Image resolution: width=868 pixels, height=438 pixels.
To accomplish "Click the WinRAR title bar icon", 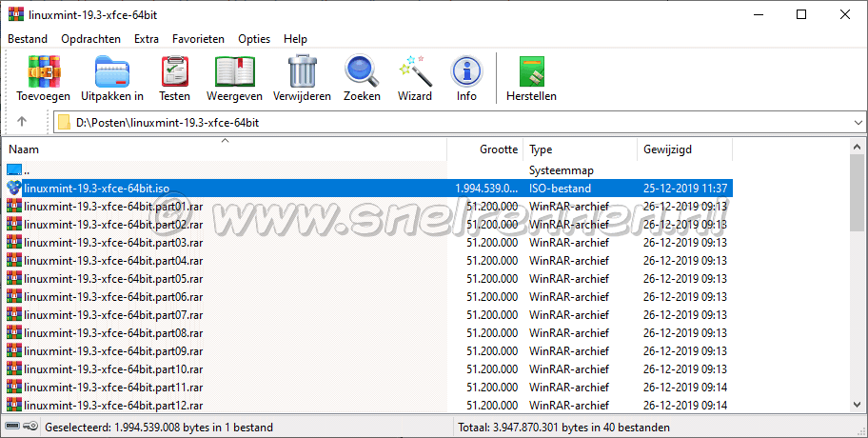I will [16, 14].
